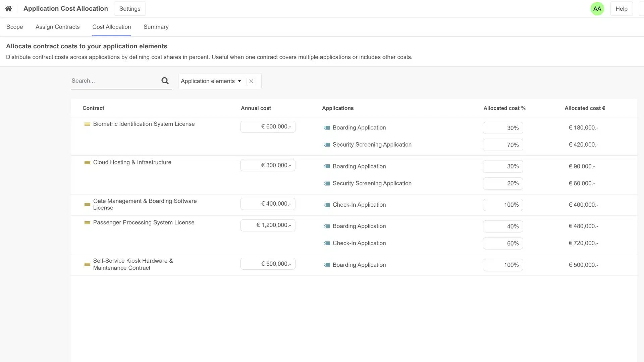Click the home icon
This screenshot has height=362, width=644.
pyautogui.click(x=8, y=9)
